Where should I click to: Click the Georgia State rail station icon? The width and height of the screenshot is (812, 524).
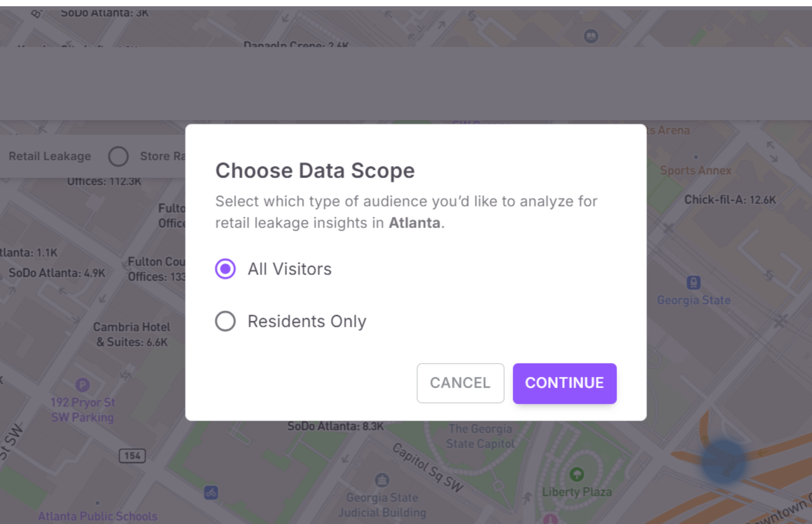(693, 283)
